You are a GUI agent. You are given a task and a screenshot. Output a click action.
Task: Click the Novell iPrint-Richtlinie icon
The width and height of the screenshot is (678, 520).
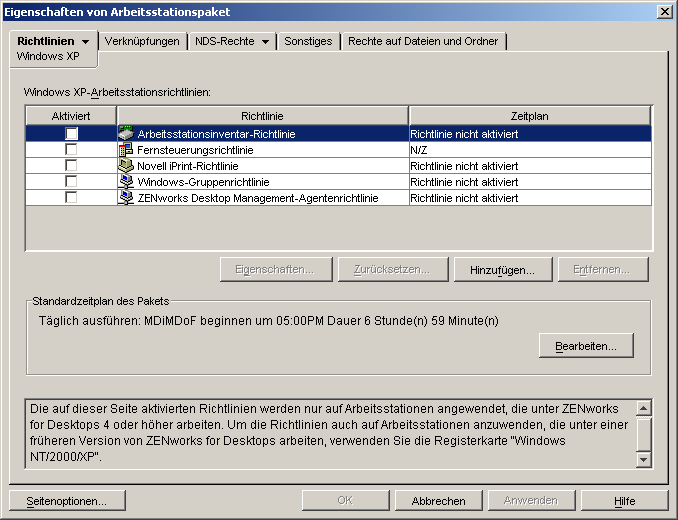126,165
